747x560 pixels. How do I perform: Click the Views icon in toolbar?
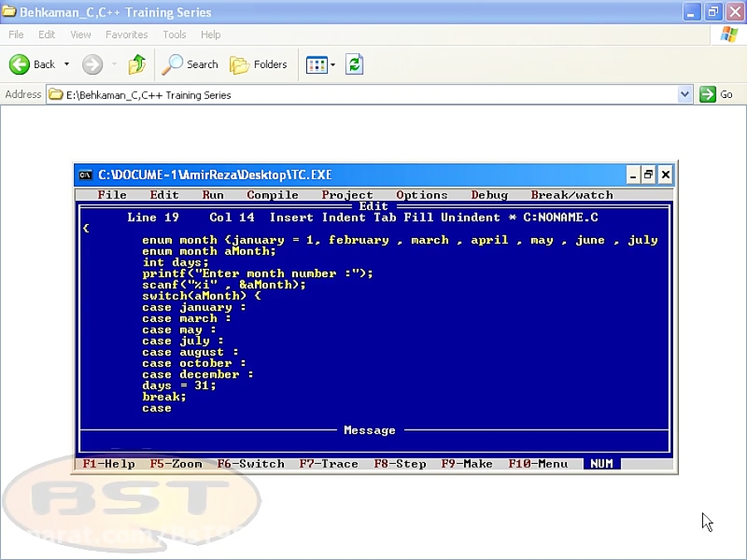(x=316, y=65)
